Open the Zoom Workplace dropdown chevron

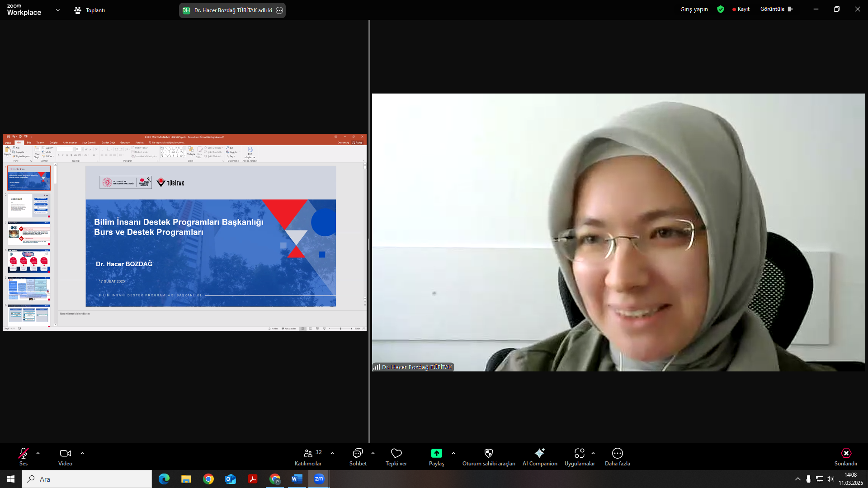point(58,10)
